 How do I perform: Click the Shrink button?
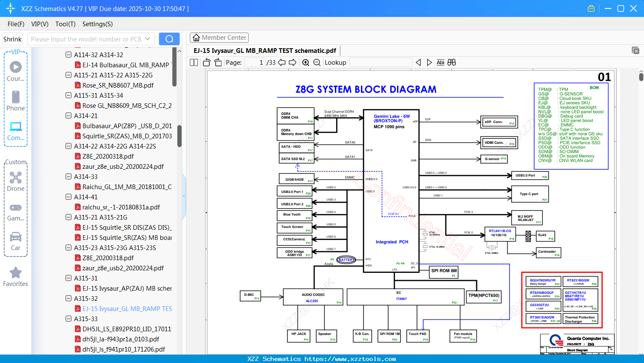(13, 39)
